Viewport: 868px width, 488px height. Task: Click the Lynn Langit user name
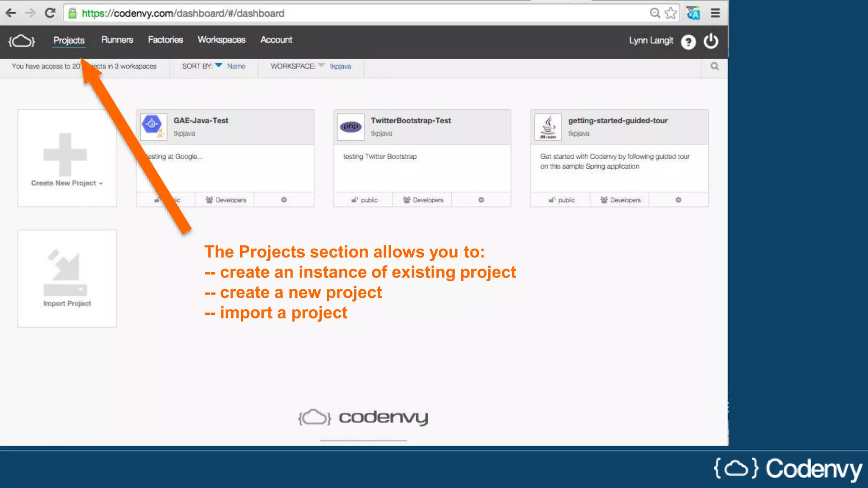[651, 41]
